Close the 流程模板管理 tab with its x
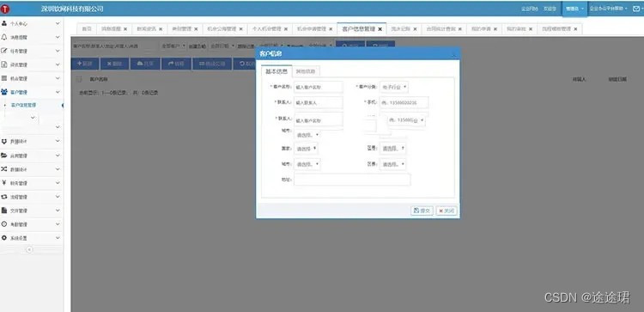The image size is (644, 312). click(575, 29)
